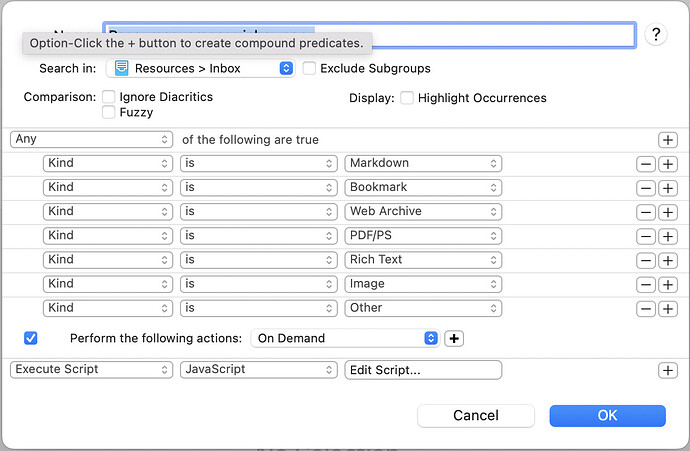Enable Exclude Subgroups checkbox
The image size is (690, 451).
click(x=309, y=68)
